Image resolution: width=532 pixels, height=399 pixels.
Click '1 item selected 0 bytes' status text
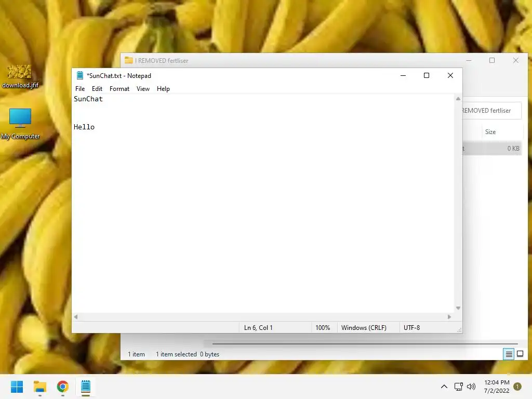tap(188, 354)
